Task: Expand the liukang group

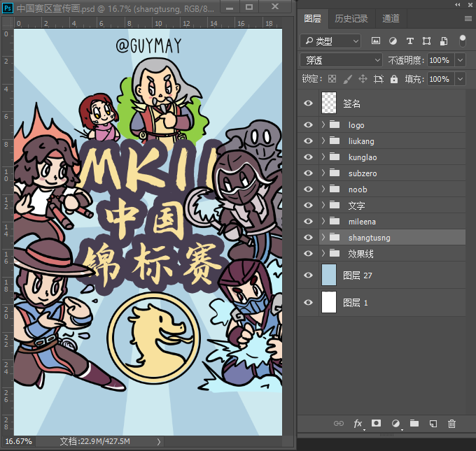Action: [323, 141]
